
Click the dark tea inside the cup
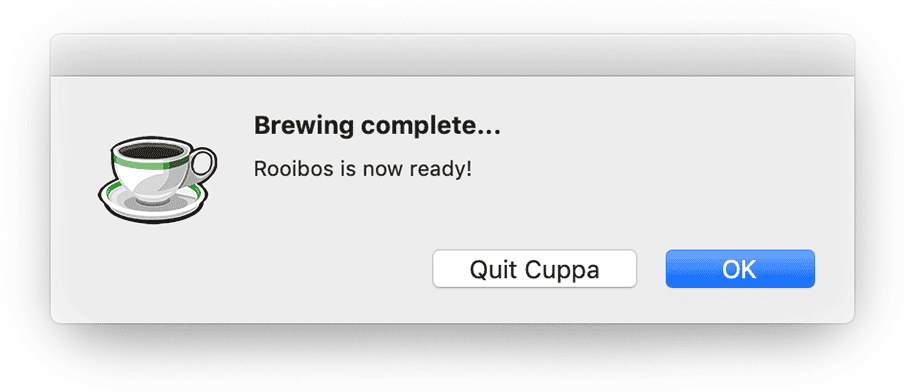[x=152, y=151]
